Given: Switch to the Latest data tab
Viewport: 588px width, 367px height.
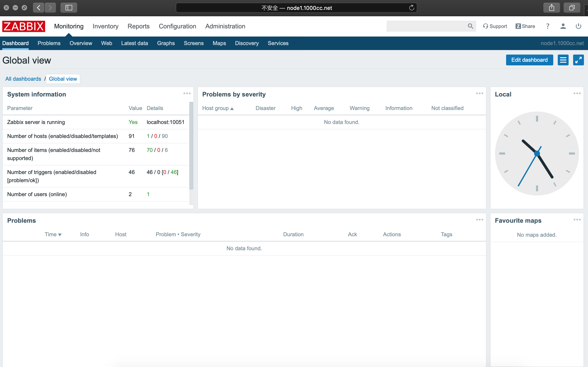Looking at the screenshot, I should [134, 43].
